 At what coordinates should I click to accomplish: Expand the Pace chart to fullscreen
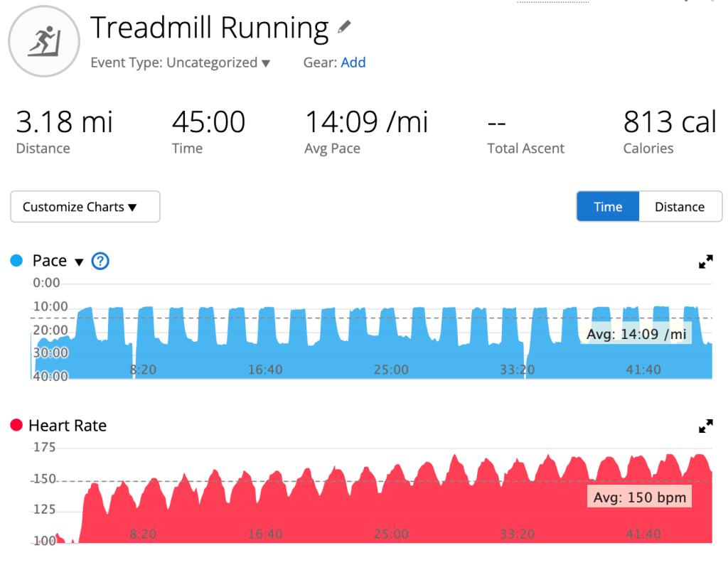pos(705,262)
